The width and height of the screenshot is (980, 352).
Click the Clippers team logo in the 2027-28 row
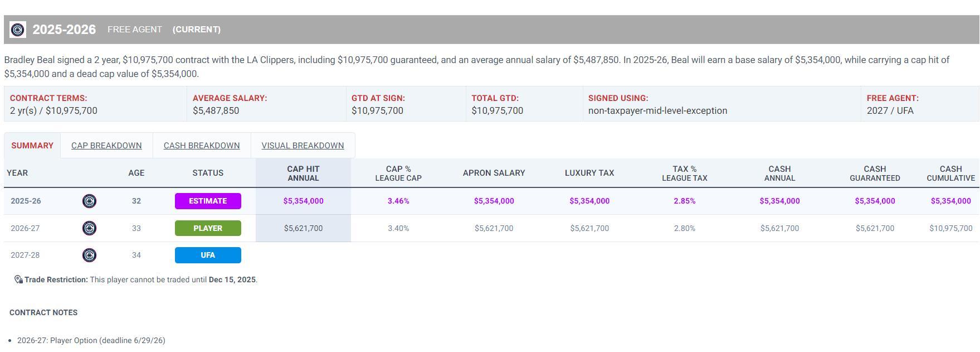pos(89,255)
